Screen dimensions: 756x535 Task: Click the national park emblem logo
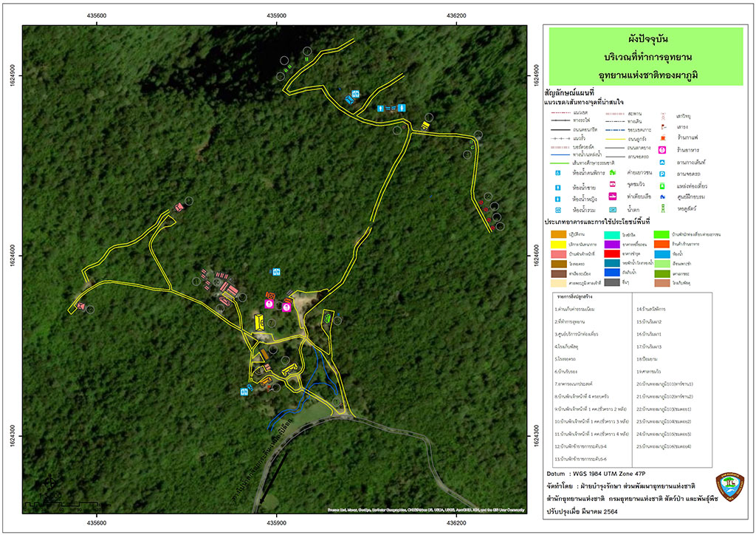click(x=729, y=487)
